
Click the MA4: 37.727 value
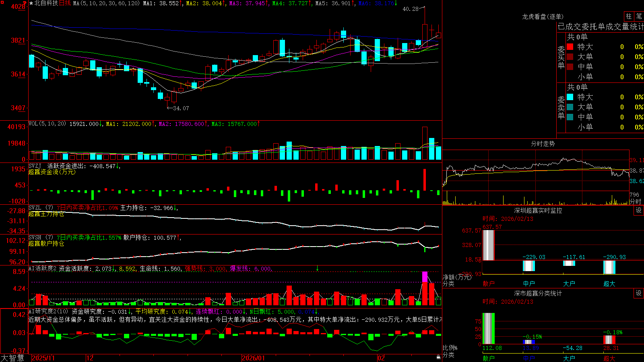click(x=290, y=3)
